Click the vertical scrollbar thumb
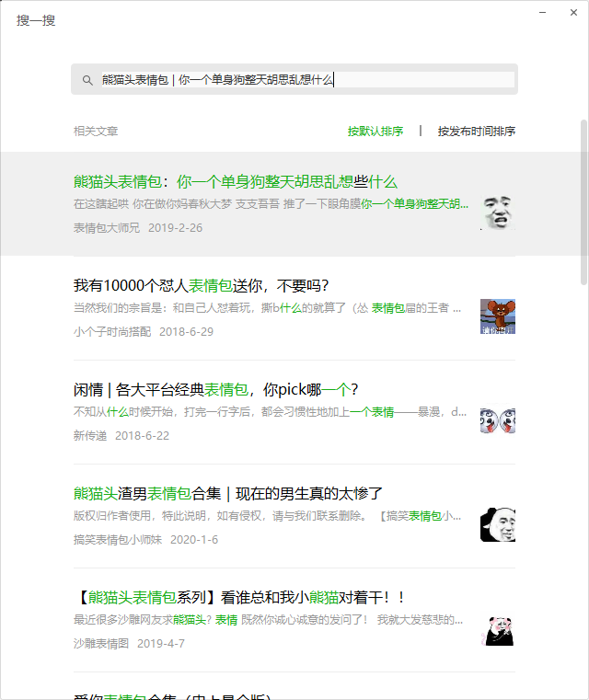The width and height of the screenshot is (589, 700). pyautogui.click(x=583, y=201)
